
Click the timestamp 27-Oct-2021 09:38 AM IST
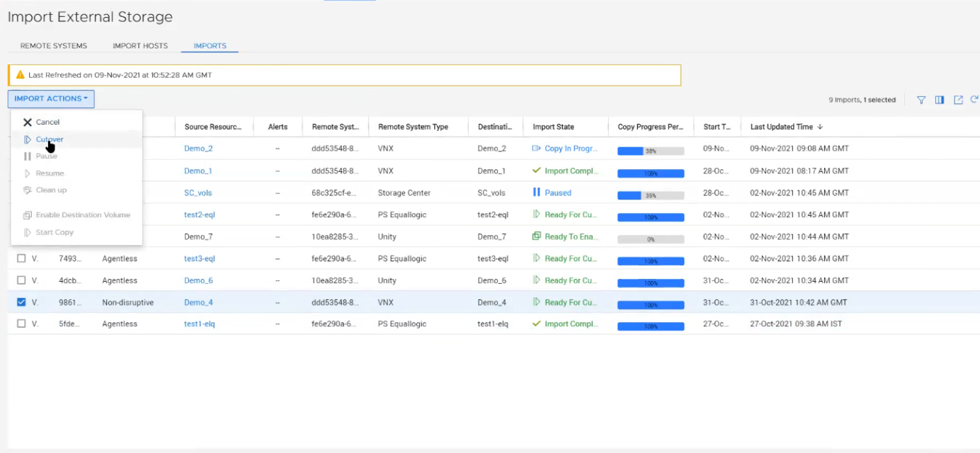(x=797, y=323)
